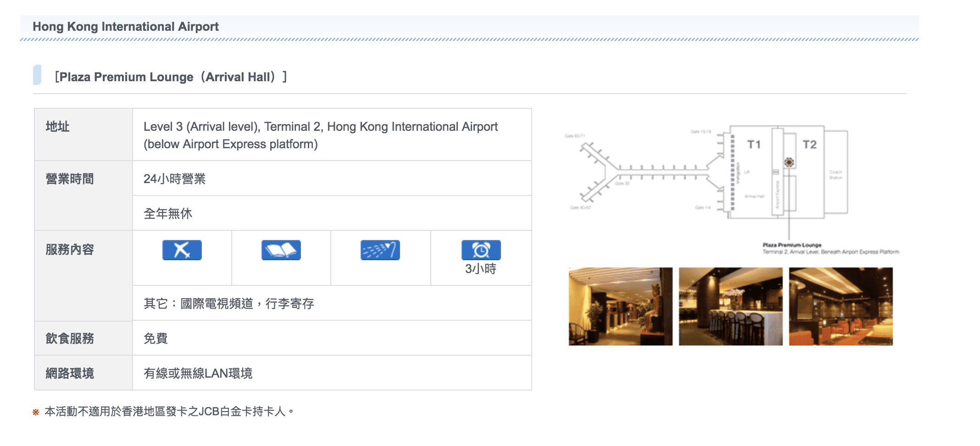Click the 24小時營業 cell
980x446 pixels.
click(x=332, y=178)
